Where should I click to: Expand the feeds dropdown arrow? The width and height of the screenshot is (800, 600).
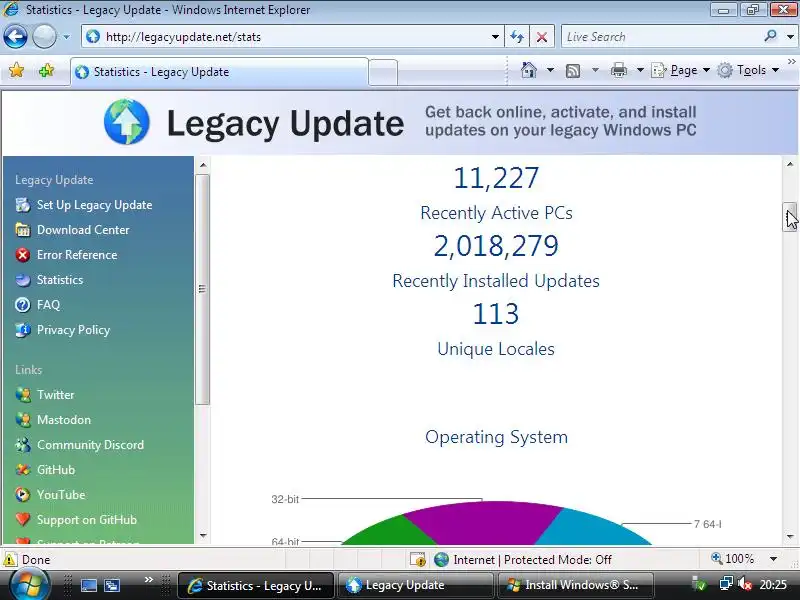595,70
